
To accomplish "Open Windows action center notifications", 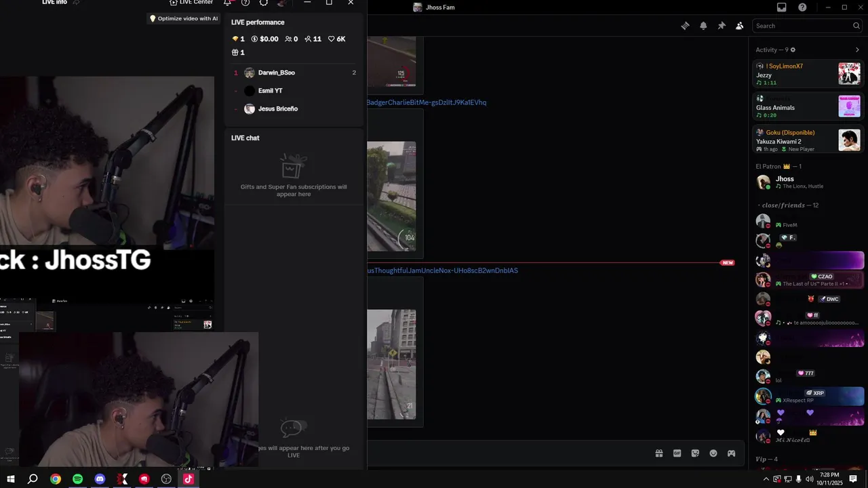I will (854, 479).
